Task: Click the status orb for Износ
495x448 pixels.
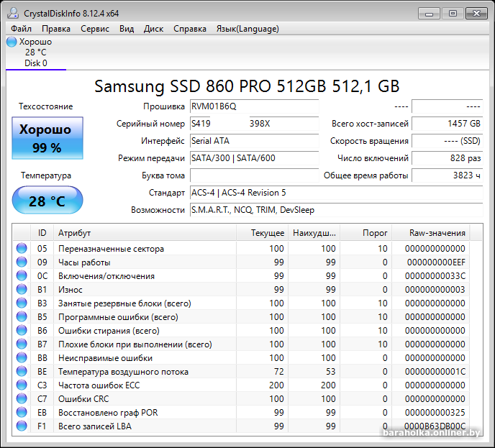Action: tap(22, 289)
